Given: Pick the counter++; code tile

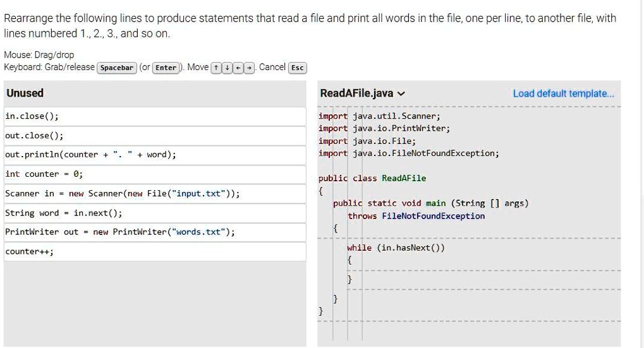Looking at the screenshot, I should pyautogui.click(x=155, y=251).
